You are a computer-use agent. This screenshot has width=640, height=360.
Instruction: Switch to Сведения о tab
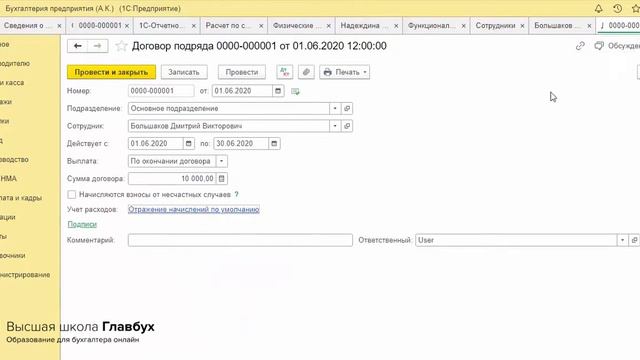[x=28, y=25]
